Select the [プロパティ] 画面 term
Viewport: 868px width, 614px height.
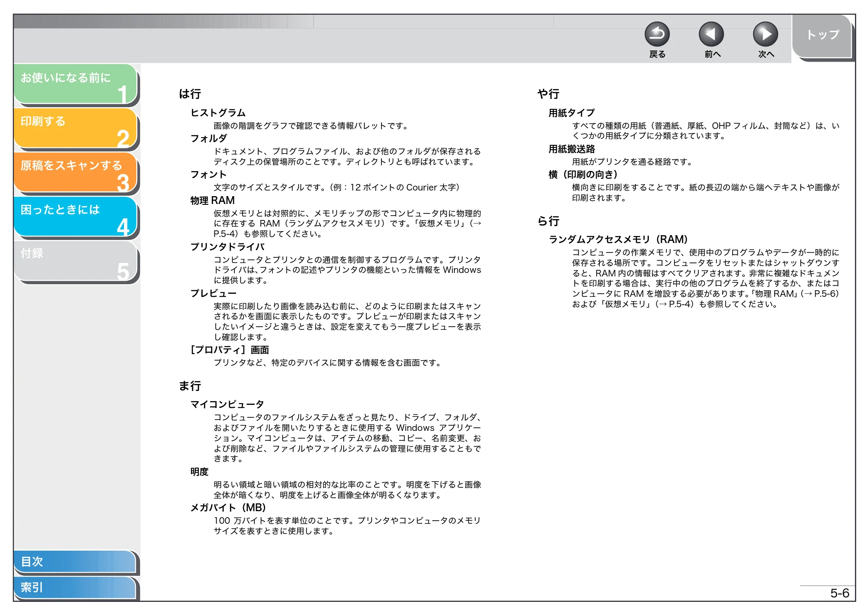point(230,350)
